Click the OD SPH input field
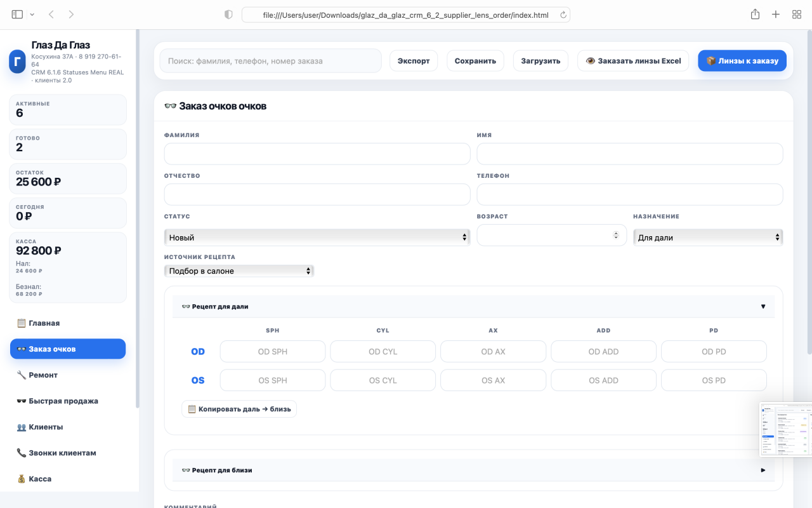The width and height of the screenshot is (812, 508). click(273, 352)
